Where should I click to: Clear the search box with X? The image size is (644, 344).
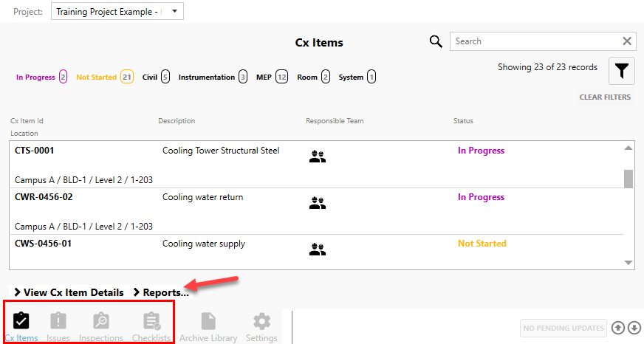pos(627,41)
